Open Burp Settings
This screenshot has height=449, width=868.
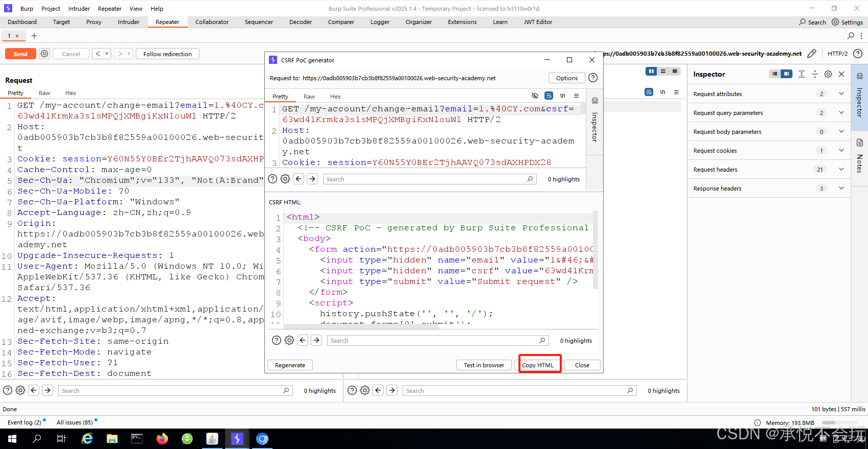pos(847,22)
